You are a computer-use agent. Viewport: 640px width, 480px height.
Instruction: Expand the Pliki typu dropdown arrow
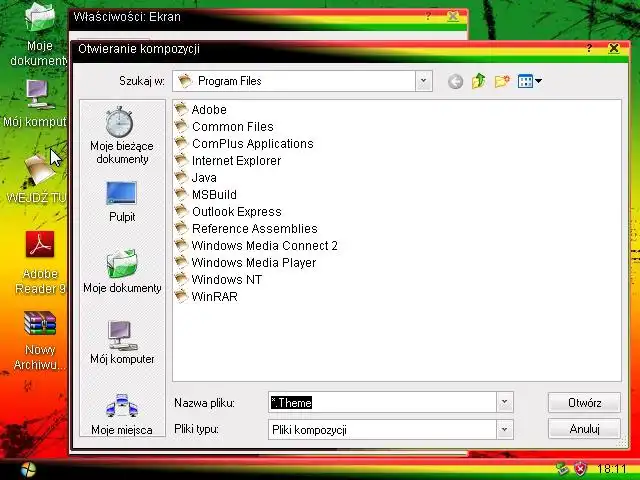tap(504, 429)
